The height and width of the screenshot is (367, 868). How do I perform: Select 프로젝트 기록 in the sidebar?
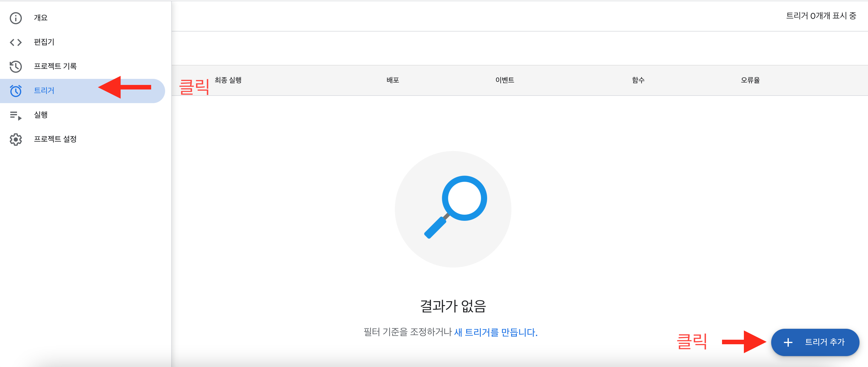point(83,66)
